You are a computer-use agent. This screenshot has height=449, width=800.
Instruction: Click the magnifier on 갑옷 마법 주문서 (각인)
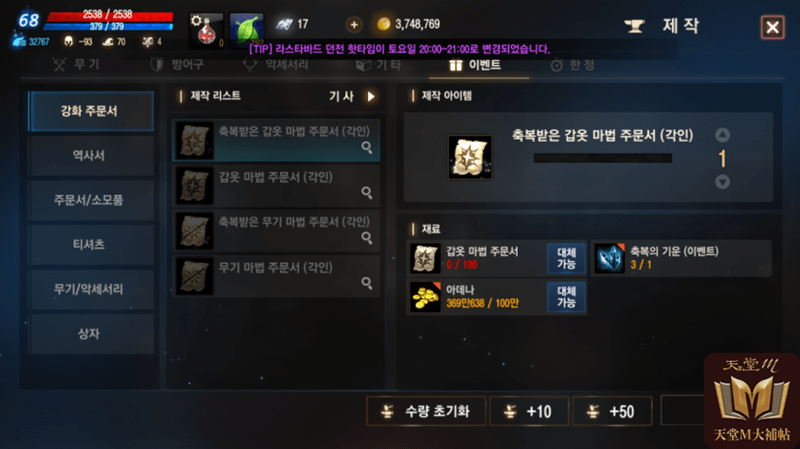[x=367, y=192]
